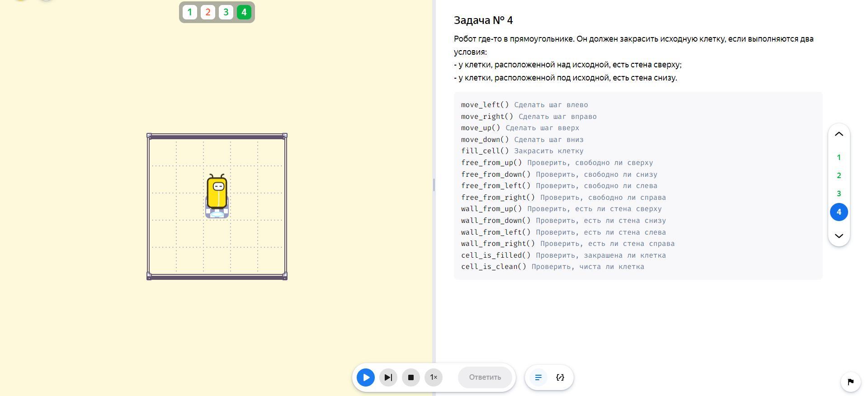868x396 pixels.
Task: Click the command wall_from_left()
Action: [496, 232]
